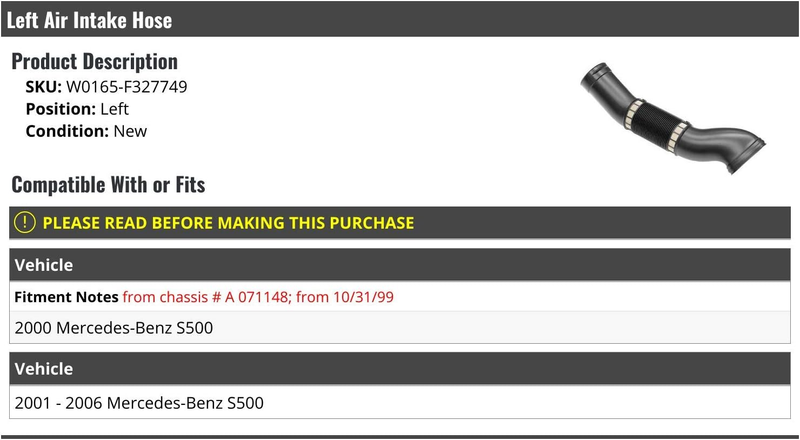Click the 2000 Mercedes-Benz S500 row
This screenshot has width=800, height=440.
(x=400, y=328)
